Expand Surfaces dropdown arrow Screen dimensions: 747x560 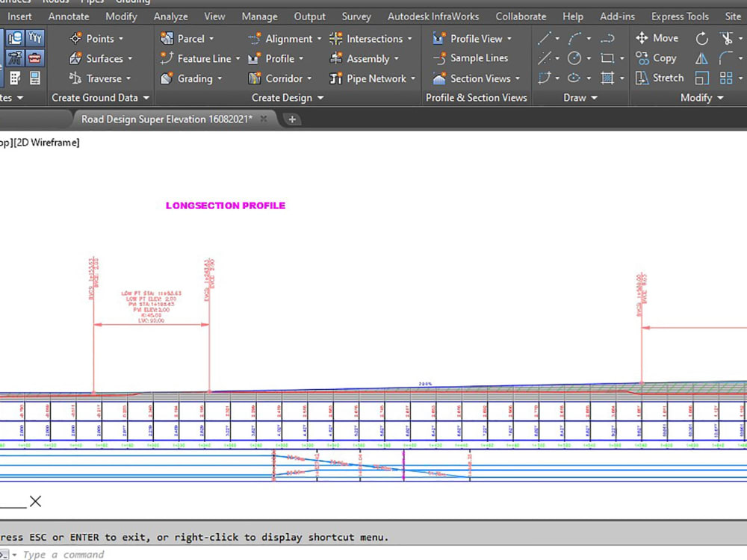coord(130,58)
